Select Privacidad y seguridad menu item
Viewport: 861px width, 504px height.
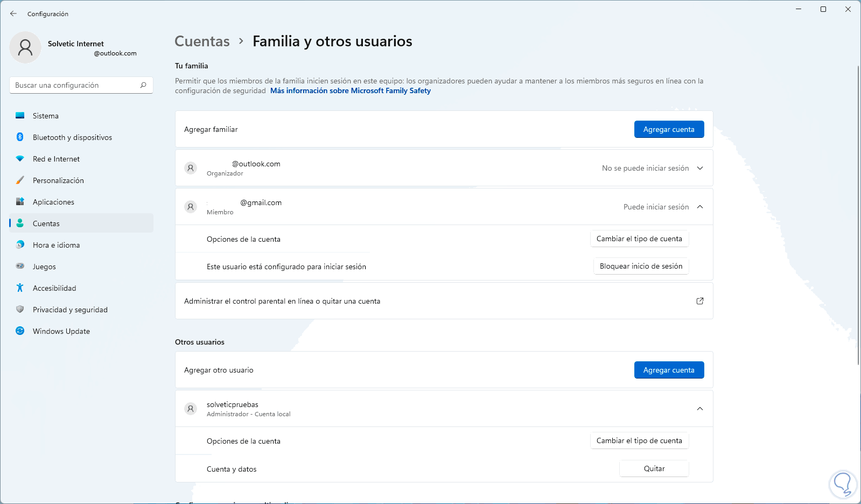point(70,310)
